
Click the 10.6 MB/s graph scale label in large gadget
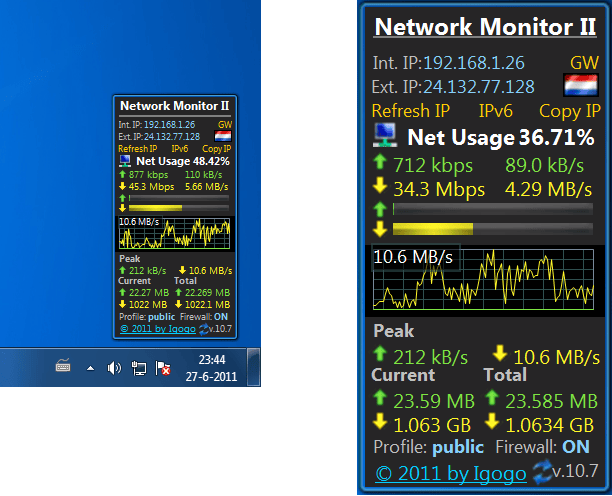(x=413, y=257)
